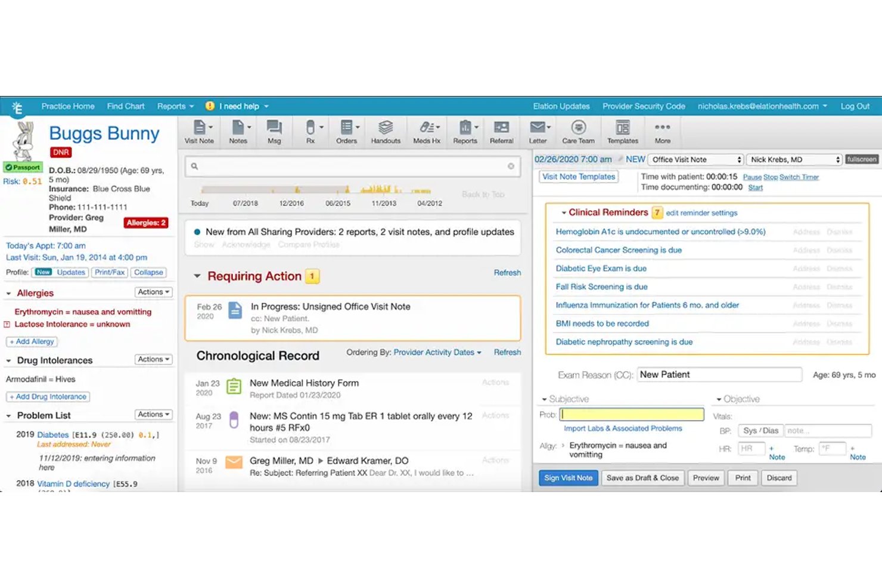Image resolution: width=882 pixels, height=588 pixels.
Task: Open the nicholas.krebs account dropdown
Action: tap(762, 106)
